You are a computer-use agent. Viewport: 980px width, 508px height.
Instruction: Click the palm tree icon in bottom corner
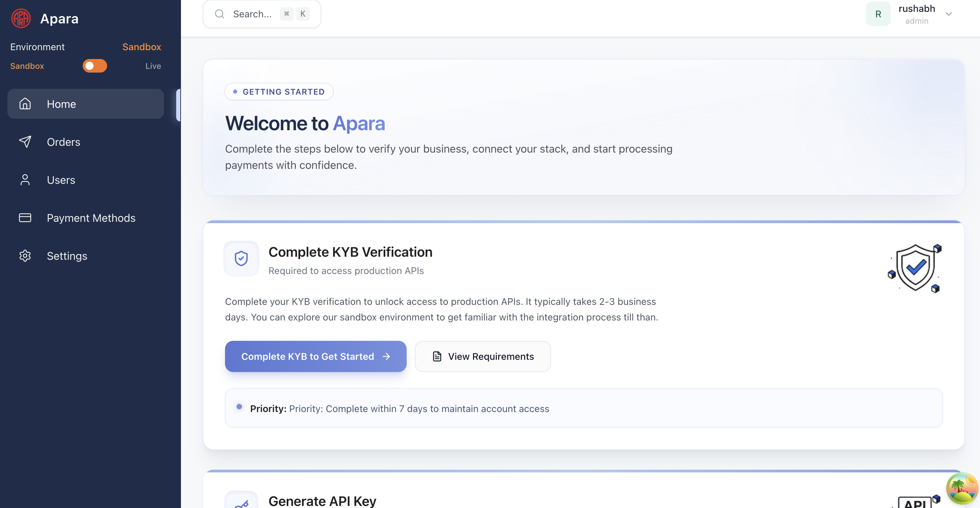pyautogui.click(x=962, y=489)
